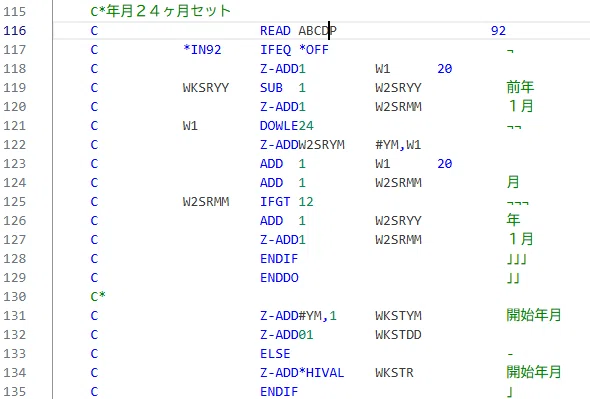The height and width of the screenshot is (399, 590).
Task: Click 年 comment on line 126
Action: coord(513,220)
